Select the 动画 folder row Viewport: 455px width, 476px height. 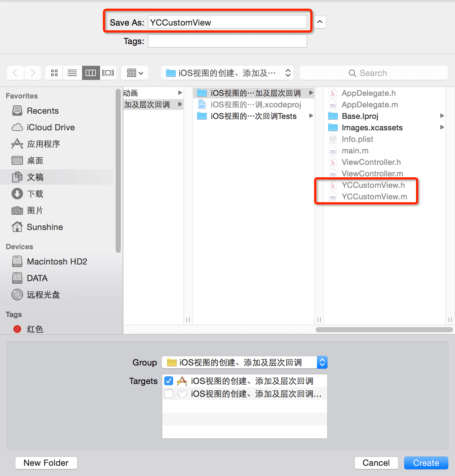pyautogui.click(x=153, y=93)
